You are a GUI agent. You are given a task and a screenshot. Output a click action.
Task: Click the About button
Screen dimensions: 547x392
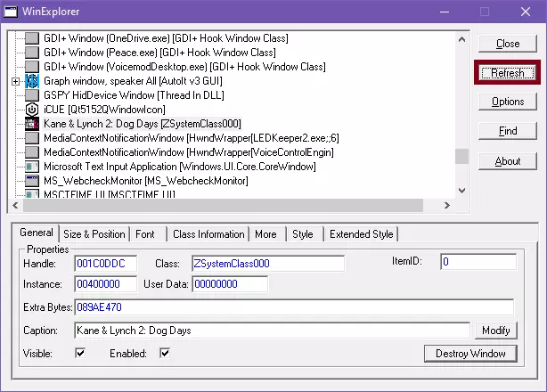pos(508,161)
